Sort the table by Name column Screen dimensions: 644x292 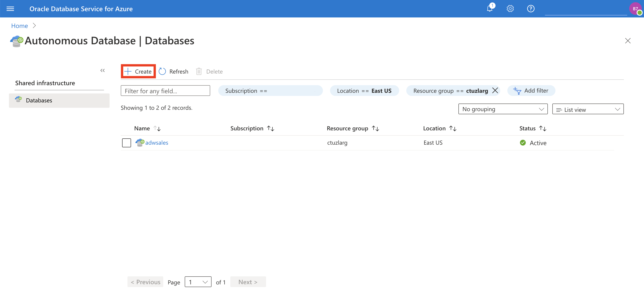pos(148,128)
